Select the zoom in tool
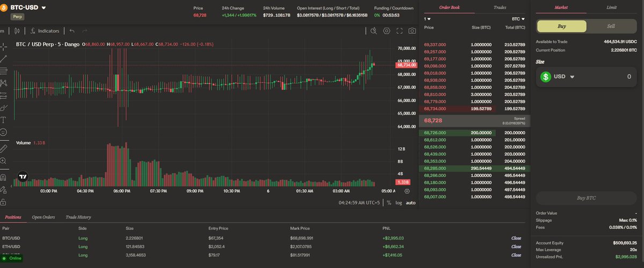This screenshot has width=644, height=268. 4,161
